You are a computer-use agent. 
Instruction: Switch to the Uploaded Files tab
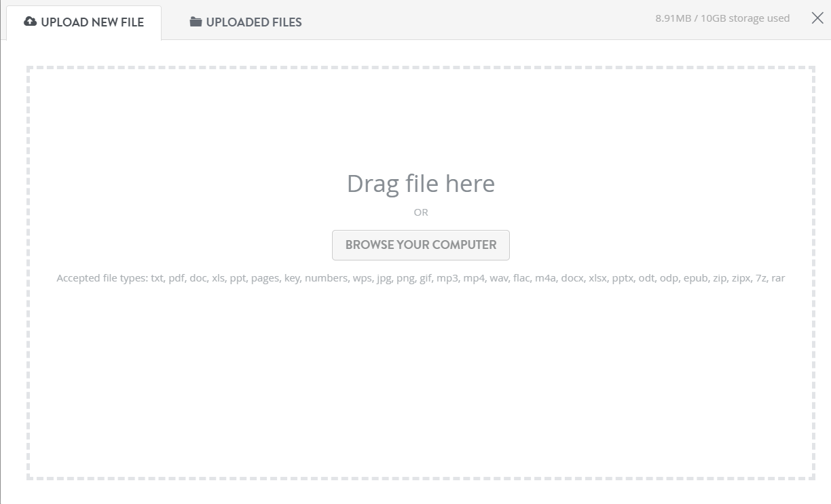pyautogui.click(x=246, y=22)
